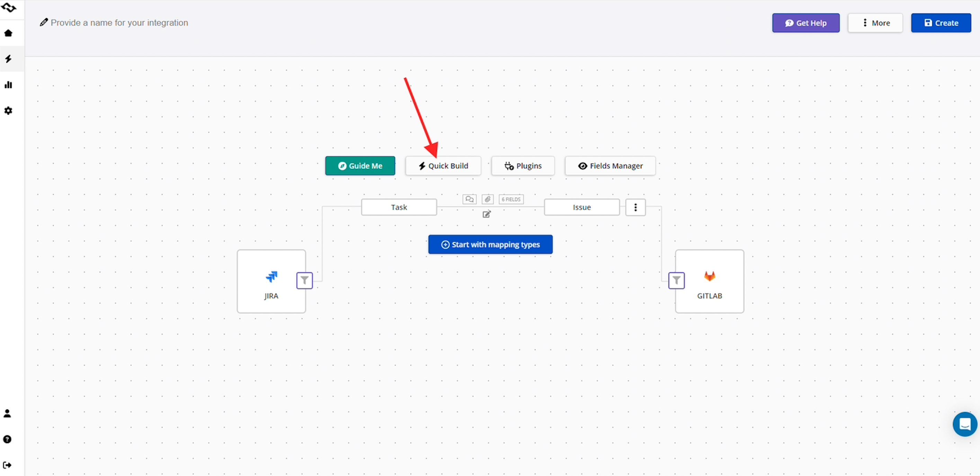Click the logout icon in sidebar
The width and height of the screenshot is (980, 476).
coord(7,465)
